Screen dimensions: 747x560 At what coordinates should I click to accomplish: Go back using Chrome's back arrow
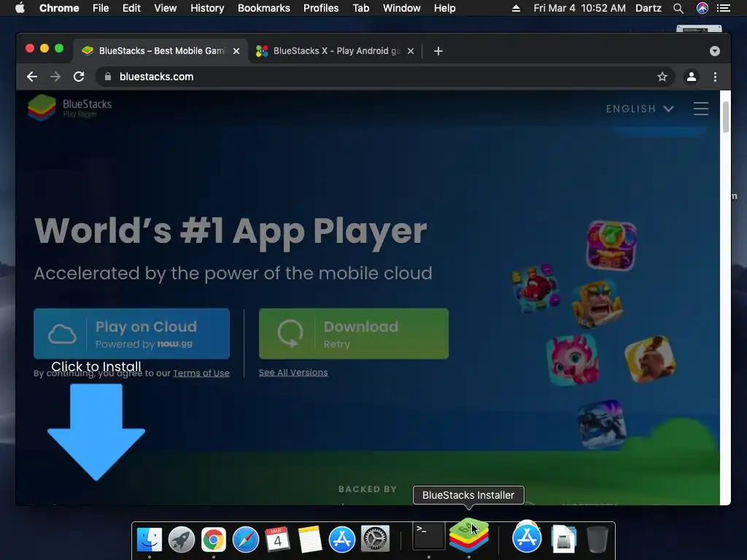(x=32, y=77)
